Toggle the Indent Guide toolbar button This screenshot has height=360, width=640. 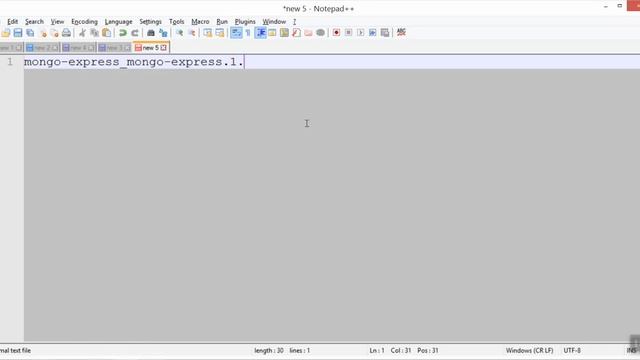coord(260,33)
